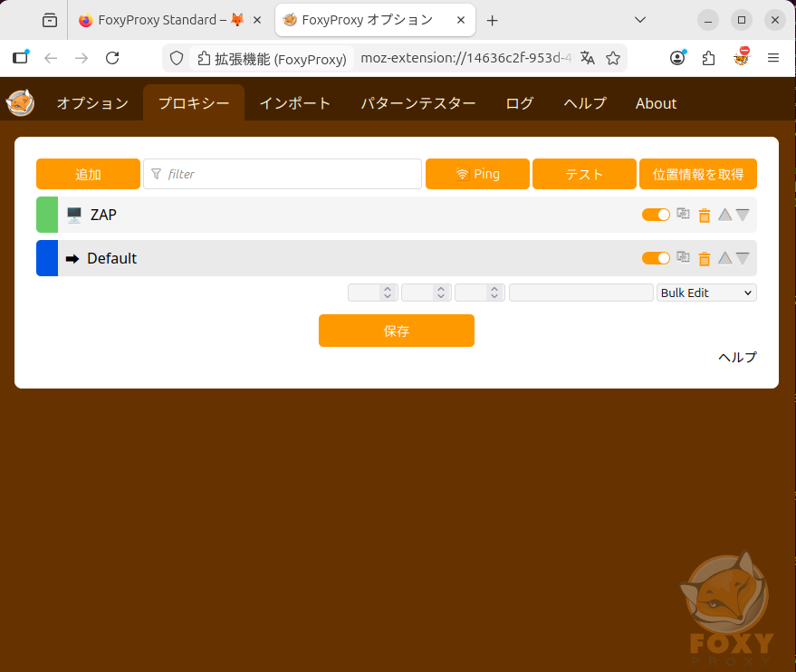Go back to previous page

click(x=51, y=58)
